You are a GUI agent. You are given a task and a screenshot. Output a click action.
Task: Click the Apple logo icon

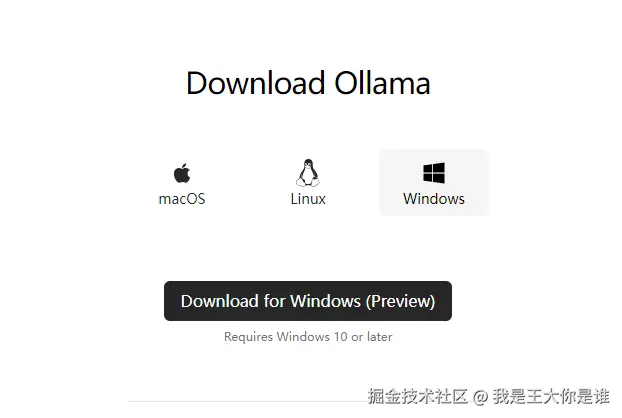[182, 173]
